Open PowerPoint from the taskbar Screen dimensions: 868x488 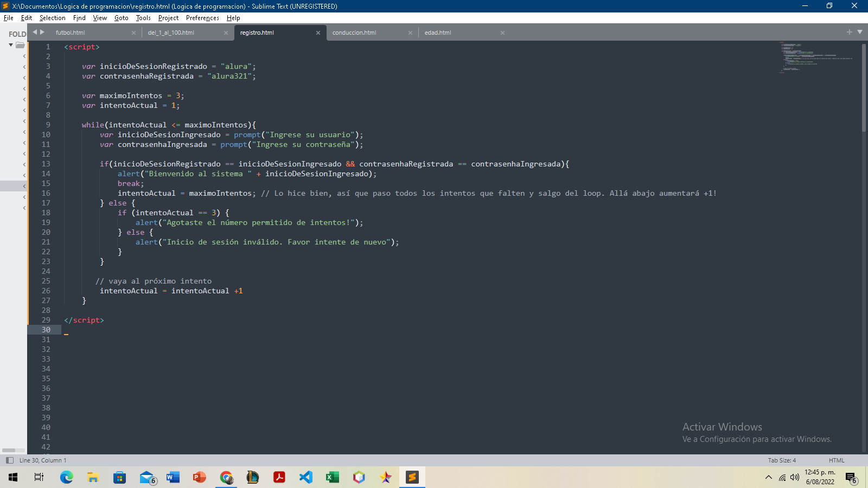point(200,477)
